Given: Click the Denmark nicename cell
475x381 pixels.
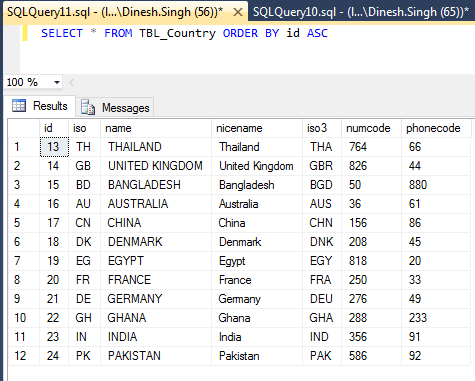Looking at the screenshot, I should (x=257, y=242).
